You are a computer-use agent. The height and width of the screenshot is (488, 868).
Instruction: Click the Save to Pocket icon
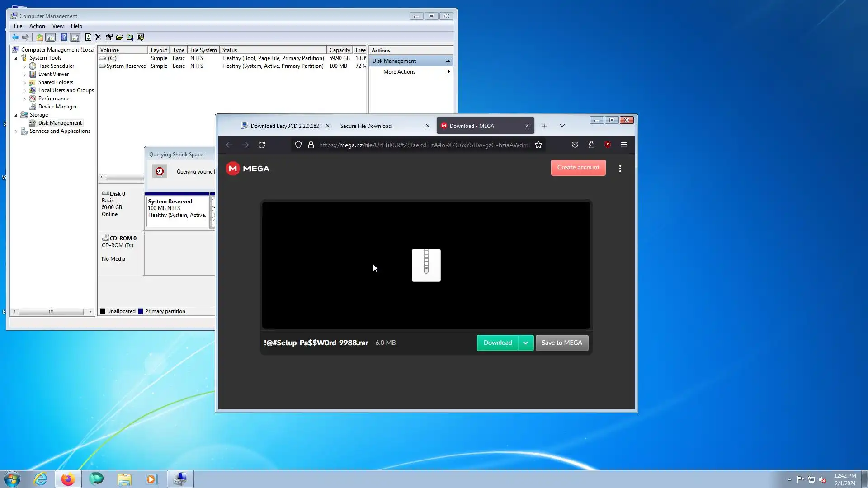575,145
